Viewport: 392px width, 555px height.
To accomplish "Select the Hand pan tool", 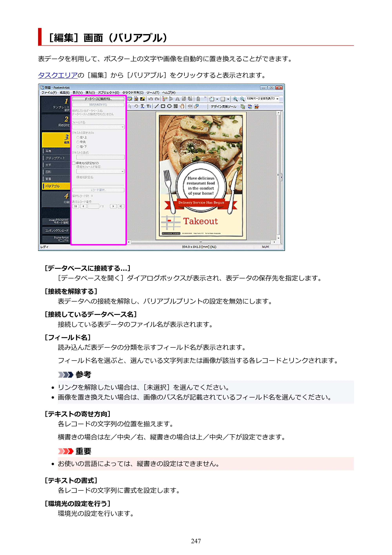I will pos(182,106).
